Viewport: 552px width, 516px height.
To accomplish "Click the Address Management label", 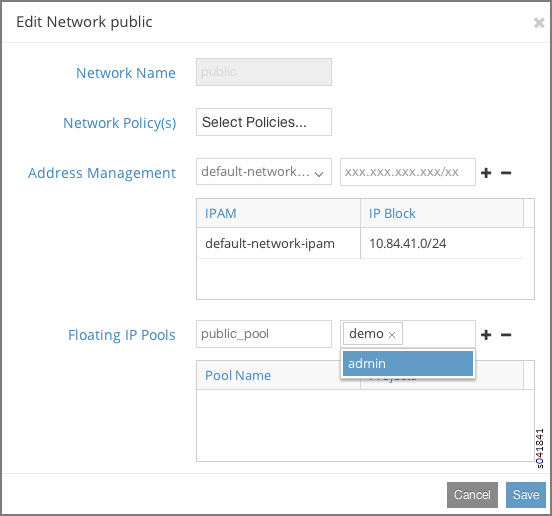I will (x=102, y=173).
